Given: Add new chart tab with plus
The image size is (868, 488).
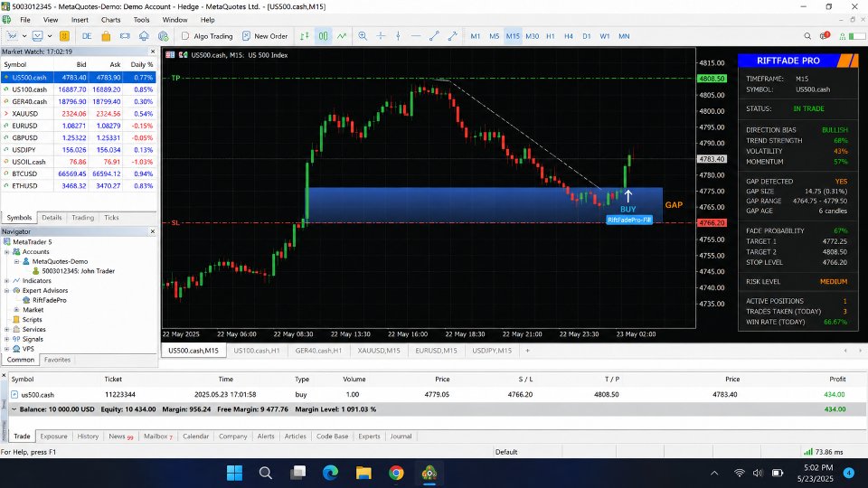Looking at the screenshot, I should click(527, 351).
